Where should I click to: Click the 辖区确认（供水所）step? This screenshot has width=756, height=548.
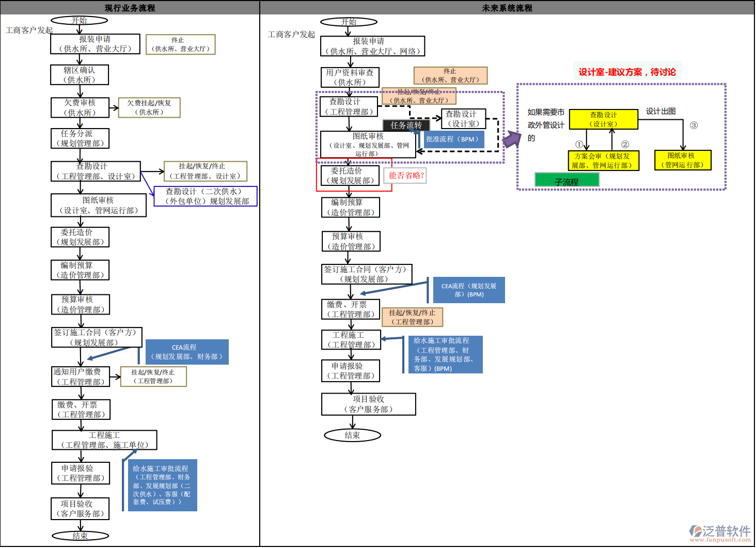tap(80, 75)
